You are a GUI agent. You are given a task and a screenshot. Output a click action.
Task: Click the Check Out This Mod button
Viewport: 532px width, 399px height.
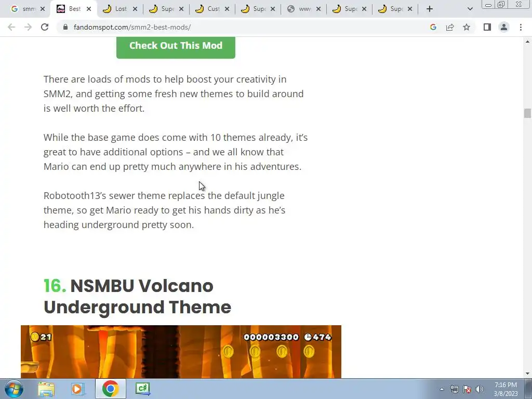(176, 47)
